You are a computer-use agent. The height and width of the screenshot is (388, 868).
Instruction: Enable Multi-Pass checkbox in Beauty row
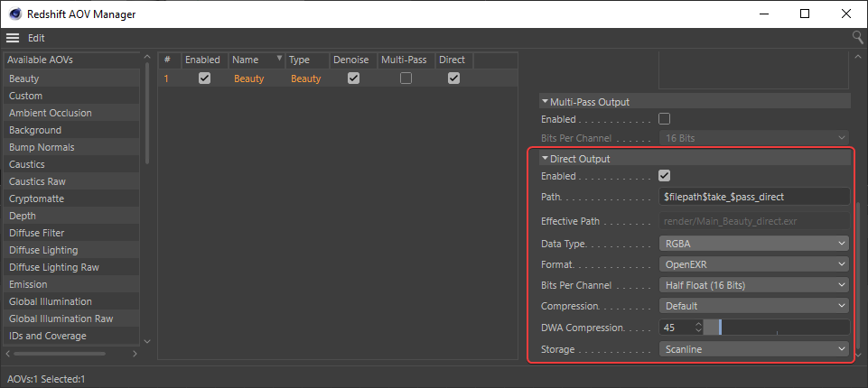click(406, 79)
